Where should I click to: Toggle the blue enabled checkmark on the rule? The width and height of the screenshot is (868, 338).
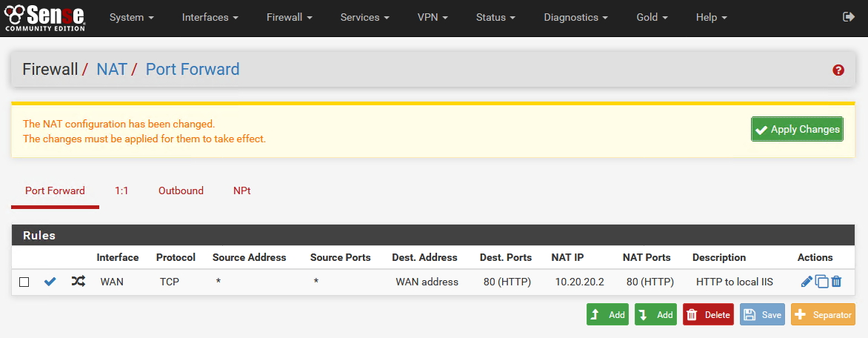(x=50, y=282)
